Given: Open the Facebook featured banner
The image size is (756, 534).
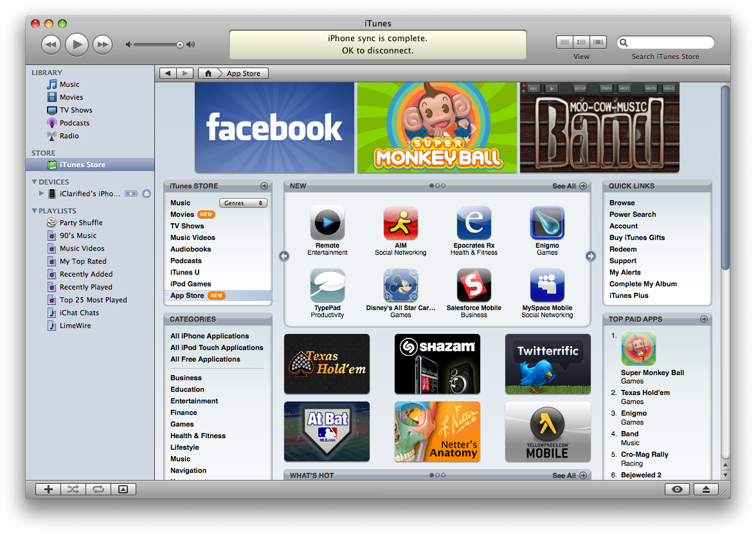Looking at the screenshot, I should 274,127.
